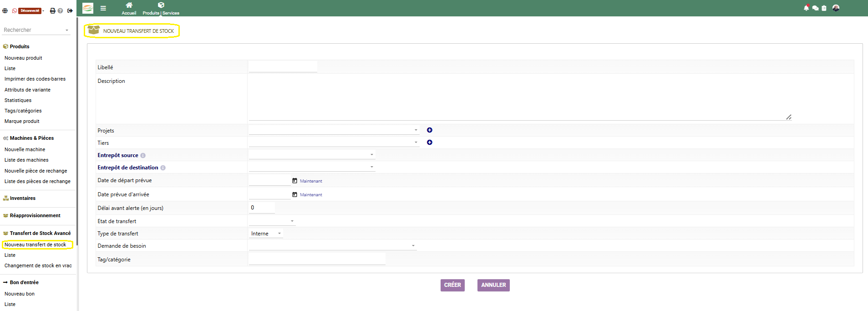Open the Tiers dropdown
This screenshot has width=868, height=311.
click(x=334, y=143)
